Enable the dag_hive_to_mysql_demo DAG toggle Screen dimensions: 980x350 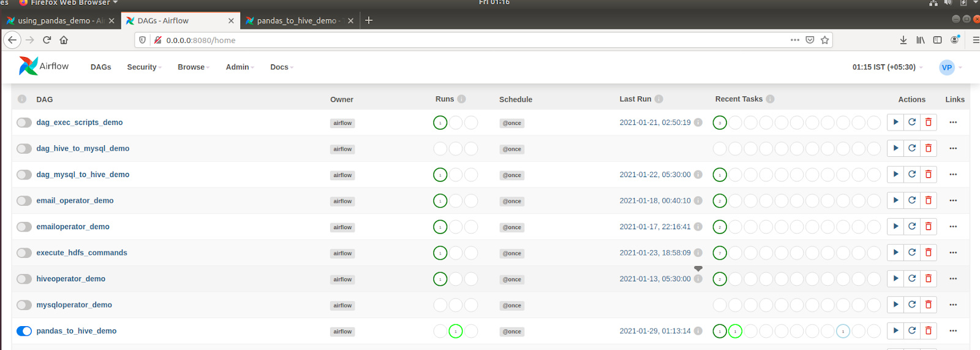(24, 149)
